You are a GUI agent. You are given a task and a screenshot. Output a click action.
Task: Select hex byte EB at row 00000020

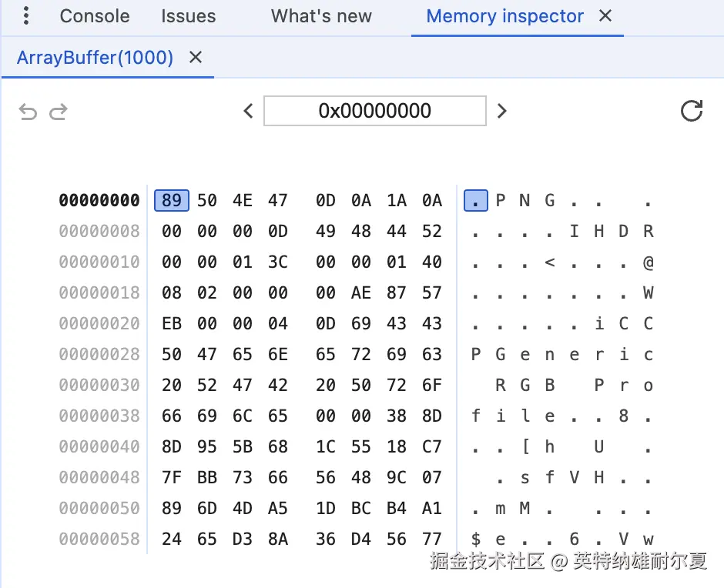point(172,324)
